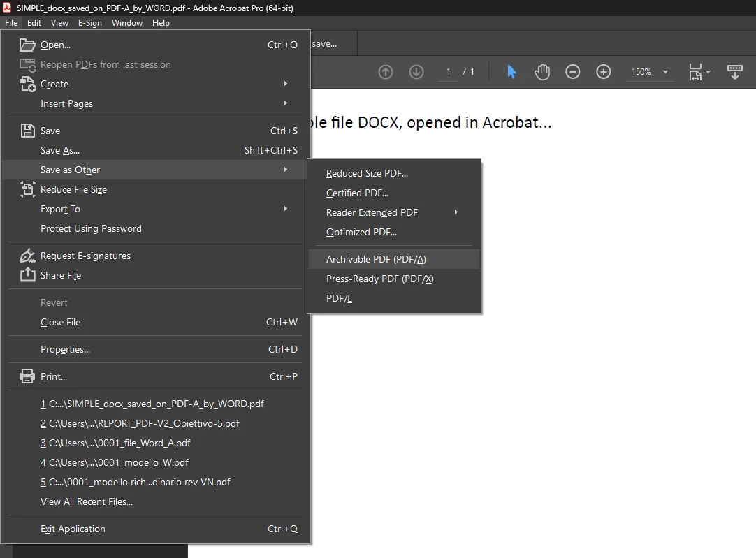Open Properties... dialog entry
756x558 pixels.
[154, 349]
